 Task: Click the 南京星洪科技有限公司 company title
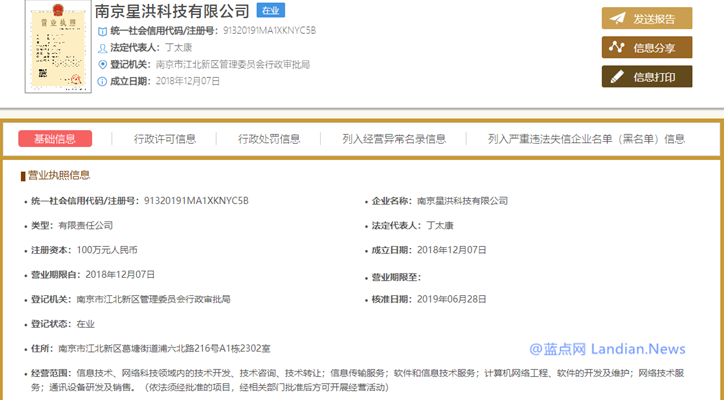pyautogui.click(x=172, y=11)
